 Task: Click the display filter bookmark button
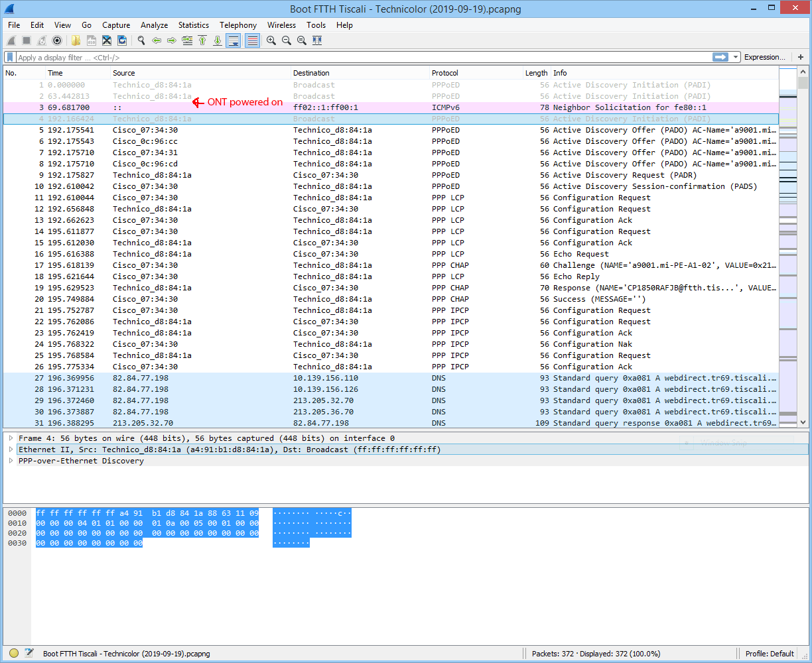(10, 58)
